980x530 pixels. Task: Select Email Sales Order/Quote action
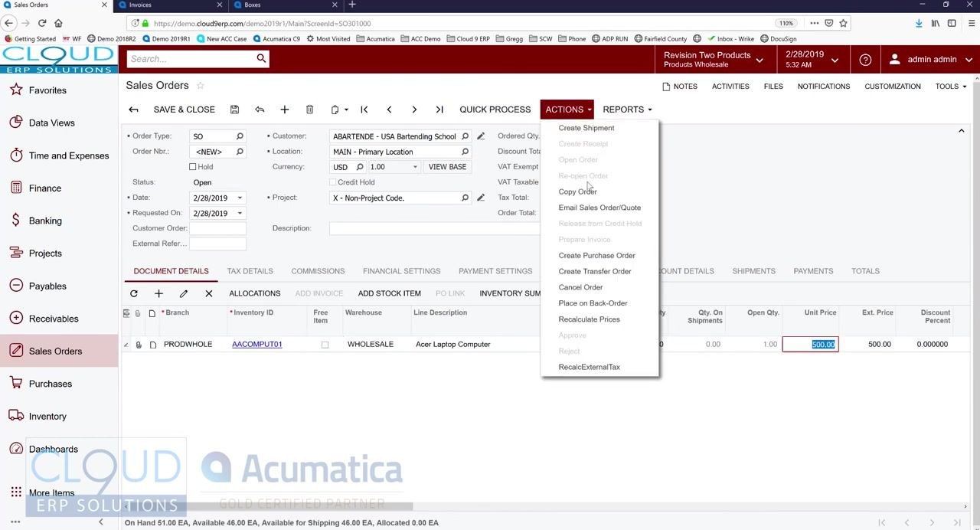[x=599, y=208]
